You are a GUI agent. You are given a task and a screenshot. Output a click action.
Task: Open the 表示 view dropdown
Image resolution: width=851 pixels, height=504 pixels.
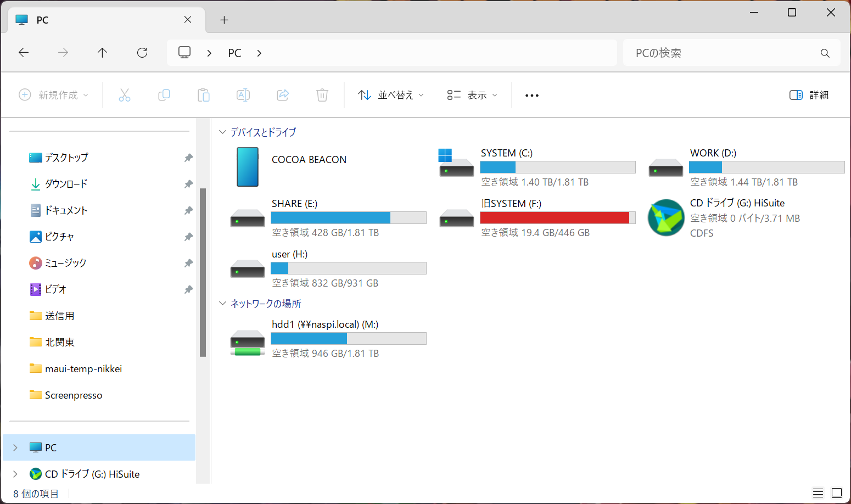click(x=472, y=95)
